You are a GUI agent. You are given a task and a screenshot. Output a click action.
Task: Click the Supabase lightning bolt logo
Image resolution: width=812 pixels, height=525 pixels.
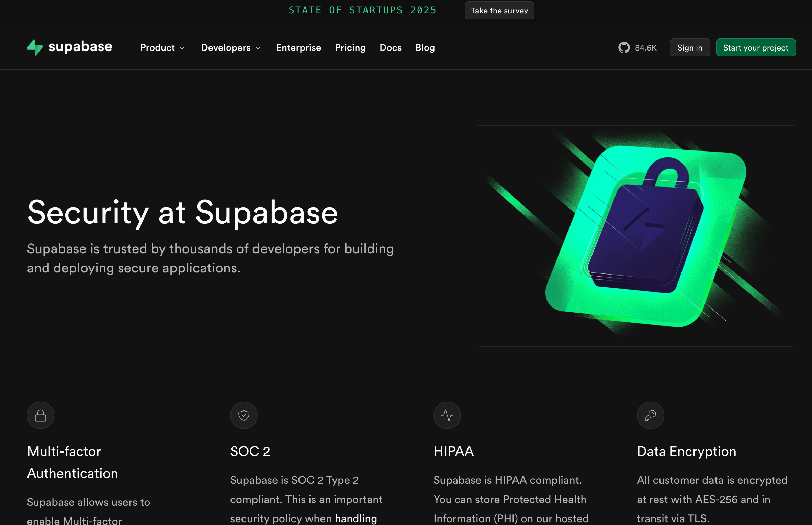coord(35,47)
